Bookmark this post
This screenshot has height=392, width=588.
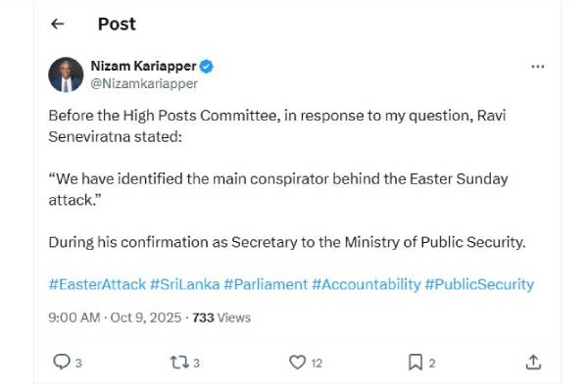[x=415, y=363]
